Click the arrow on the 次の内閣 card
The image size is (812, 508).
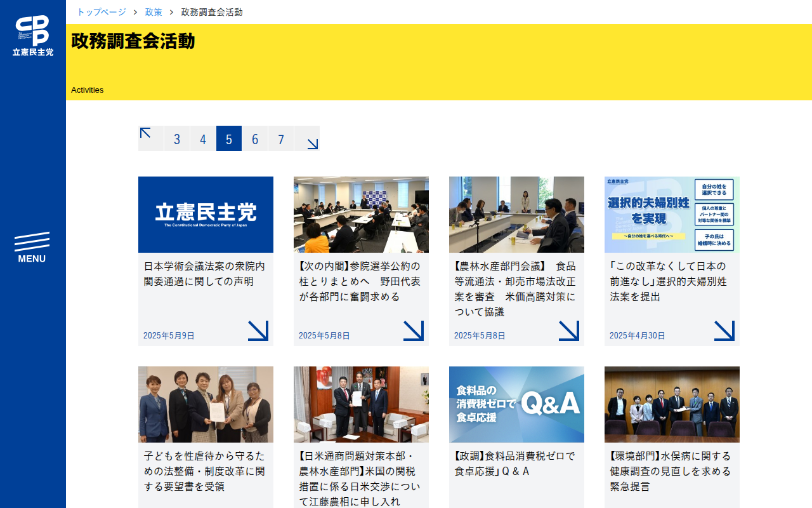pyautogui.click(x=413, y=331)
